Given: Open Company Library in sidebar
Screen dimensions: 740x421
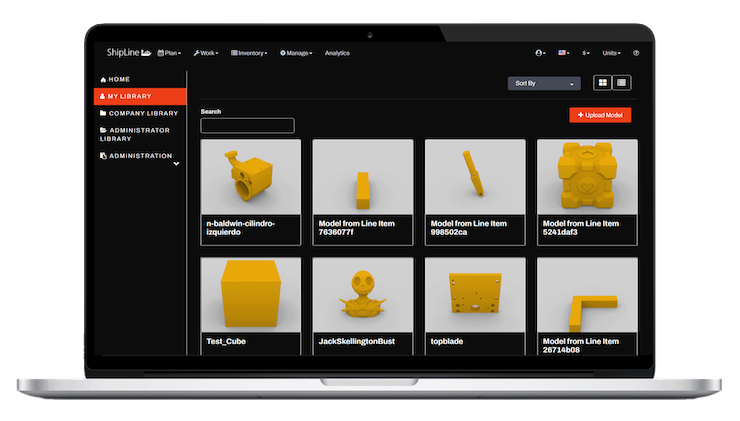Looking at the screenshot, I should point(139,113).
